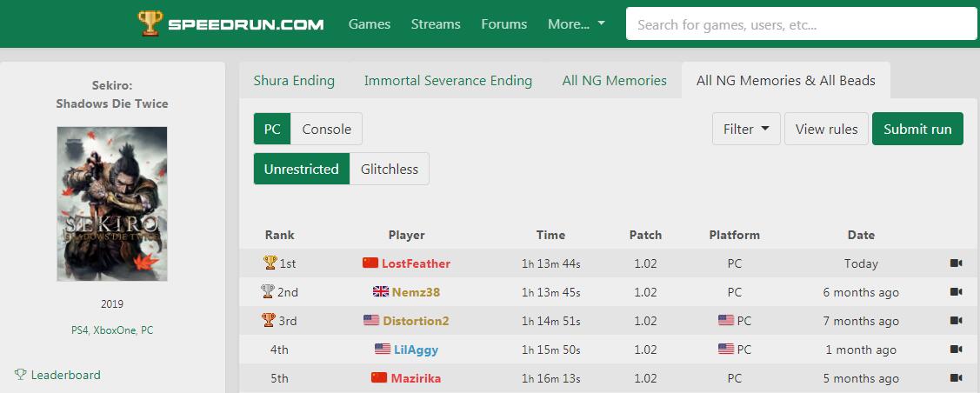Click the Sekiro game cover thumbnail
The width and height of the screenshot is (980, 393).
[112, 204]
